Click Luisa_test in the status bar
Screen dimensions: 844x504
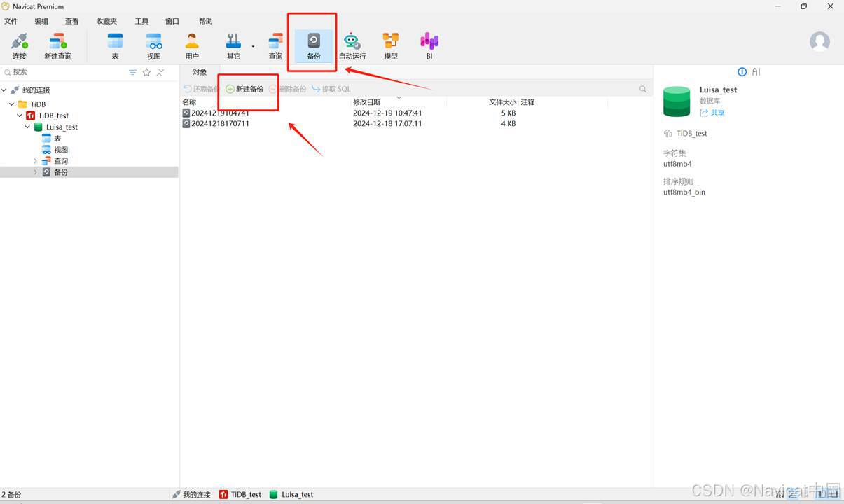(291, 494)
